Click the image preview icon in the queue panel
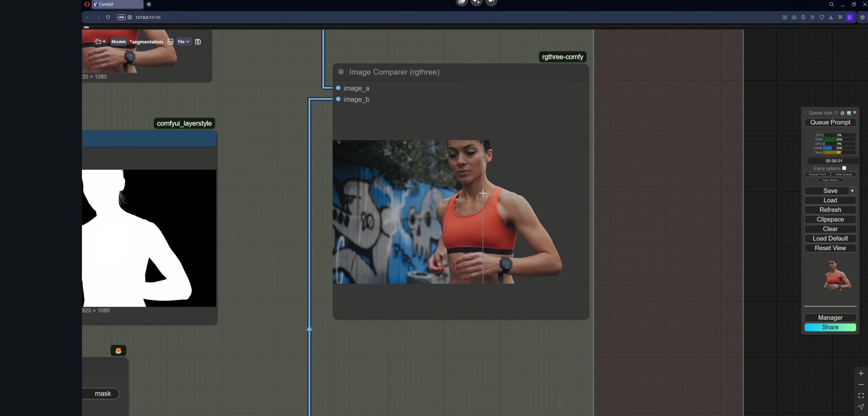The height and width of the screenshot is (416, 868). tap(849, 113)
